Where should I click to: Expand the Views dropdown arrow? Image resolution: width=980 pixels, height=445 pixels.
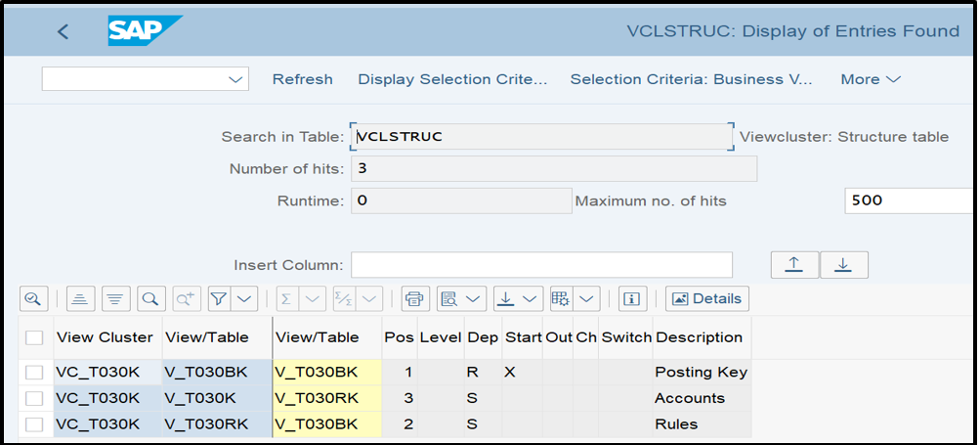click(474, 299)
